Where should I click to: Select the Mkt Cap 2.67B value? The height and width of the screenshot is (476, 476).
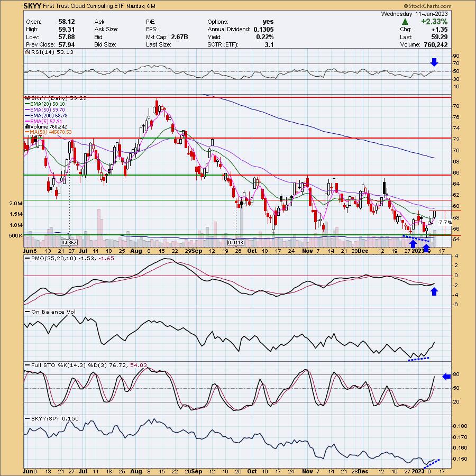tap(179, 37)
